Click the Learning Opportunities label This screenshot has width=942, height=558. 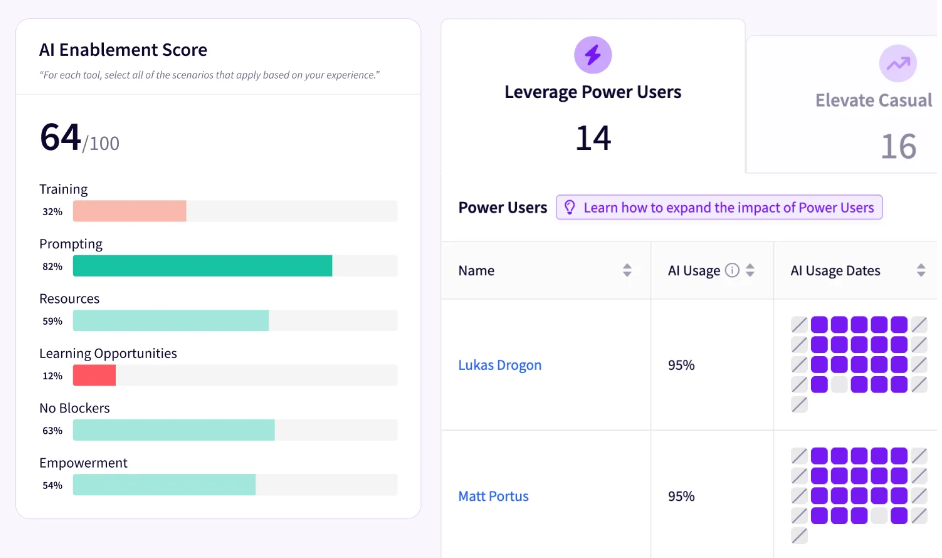(108, 353)
